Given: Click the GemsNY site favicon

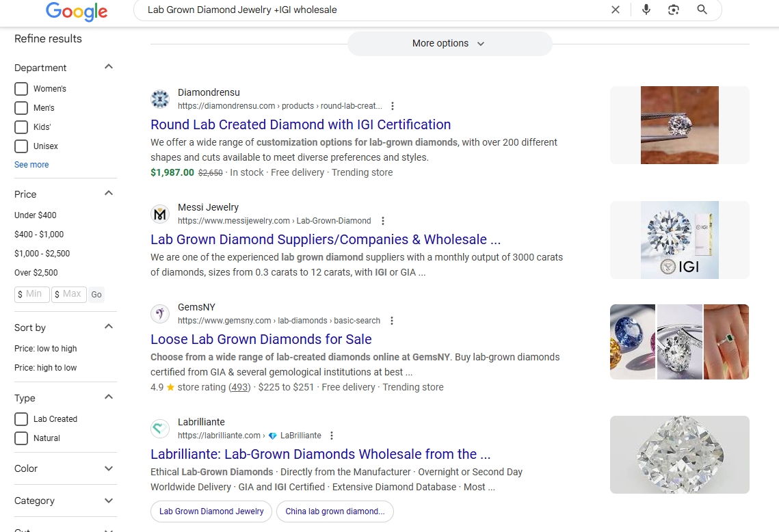Looking at the screenshot, I should [160, 314].
